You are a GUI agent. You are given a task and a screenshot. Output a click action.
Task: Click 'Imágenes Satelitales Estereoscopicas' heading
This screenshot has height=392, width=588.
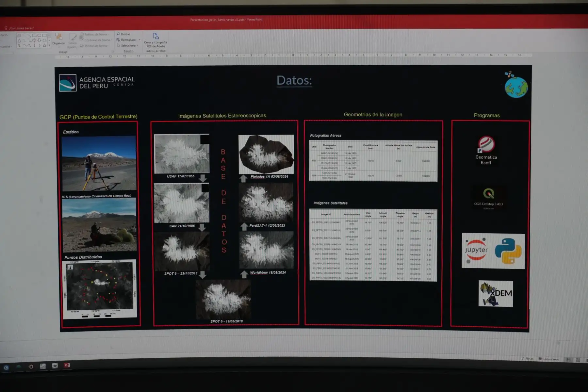(x=222, y=116)
